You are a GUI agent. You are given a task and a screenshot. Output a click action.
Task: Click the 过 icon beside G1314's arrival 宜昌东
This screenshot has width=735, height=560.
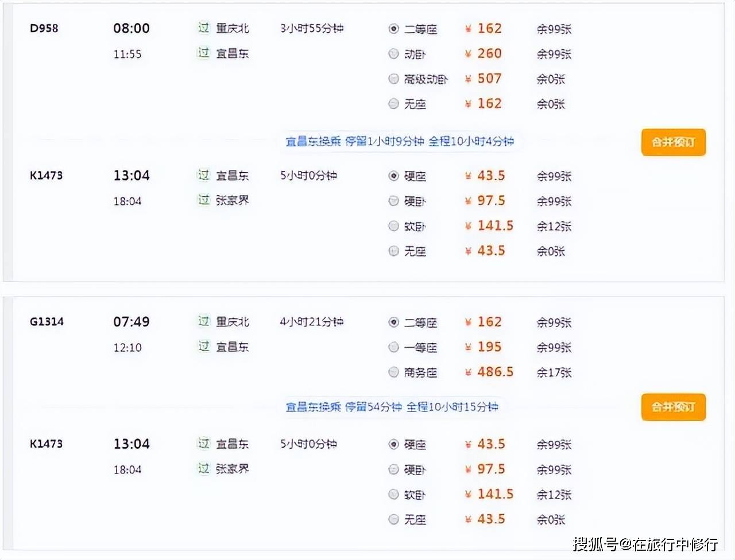tap(204, 347)
